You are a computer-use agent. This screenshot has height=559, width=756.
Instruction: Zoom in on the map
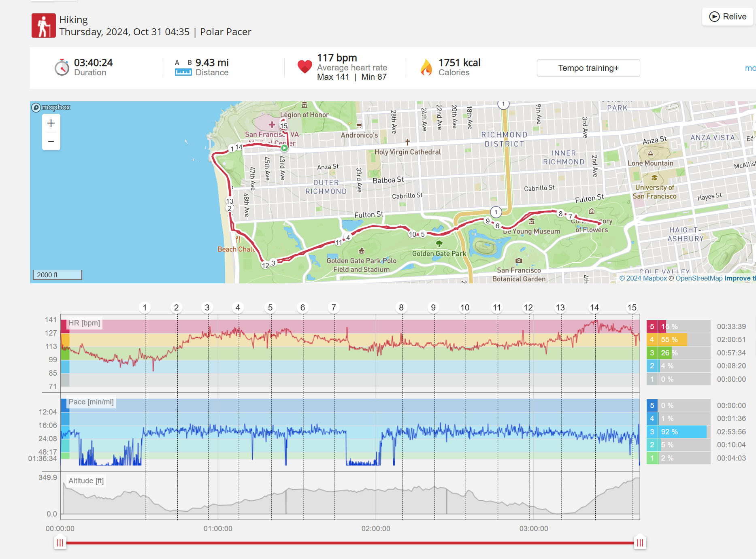[x=51, y=123]
